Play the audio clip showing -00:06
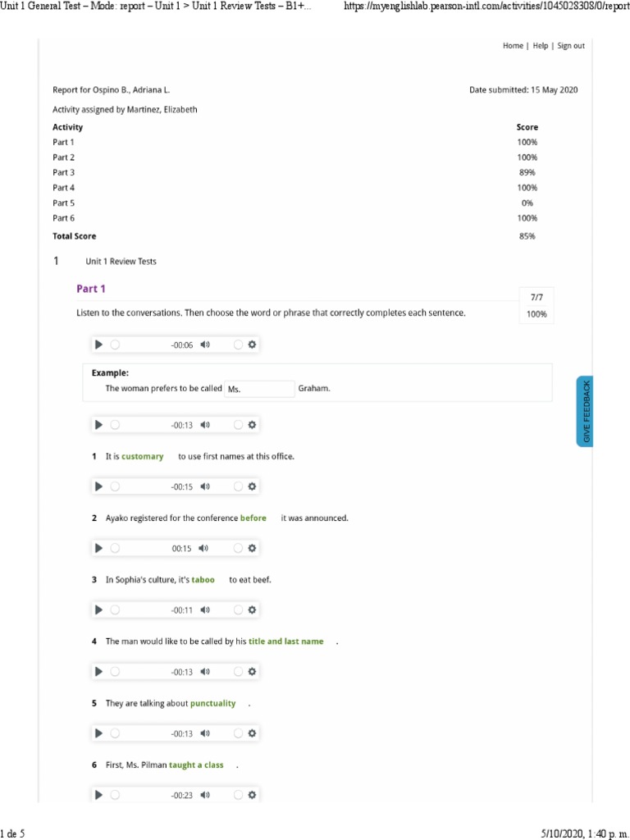The height and width of the screenshot is (840, 630). pos(98,345)
